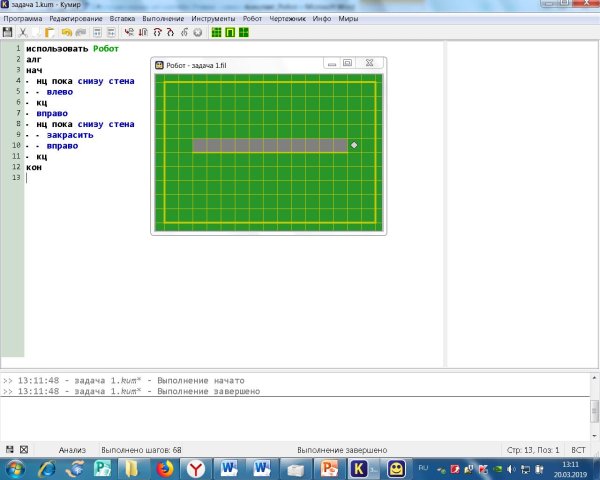Open the Kumir app from taskbar
This screenshot has width=600, height=480.
(x=359, y=468)
